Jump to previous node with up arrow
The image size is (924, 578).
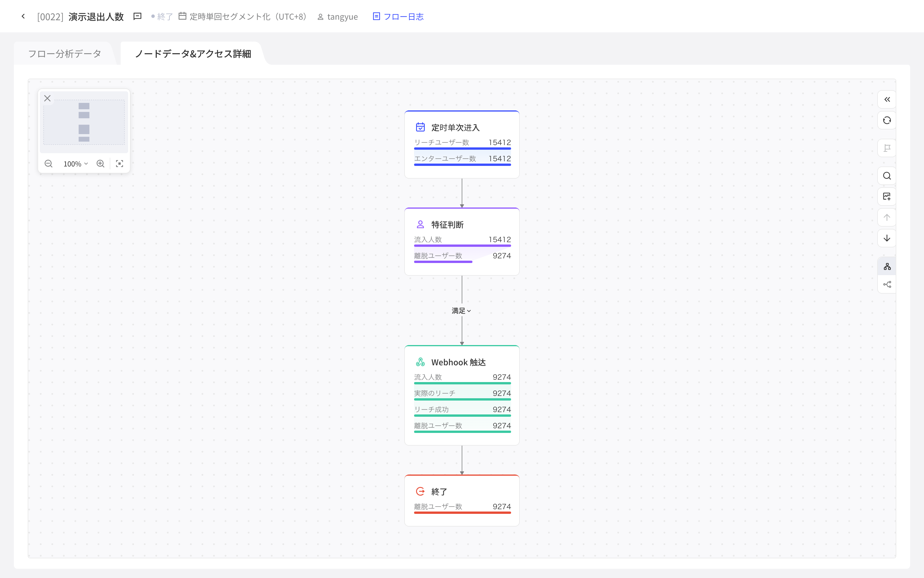886,218
